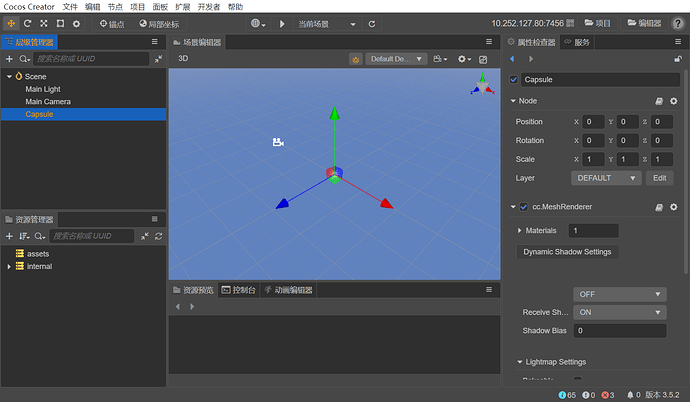This screenshot has width=690, height=402.
Task: Collapse all nodes in hierarchy
Action: [158, 59]
